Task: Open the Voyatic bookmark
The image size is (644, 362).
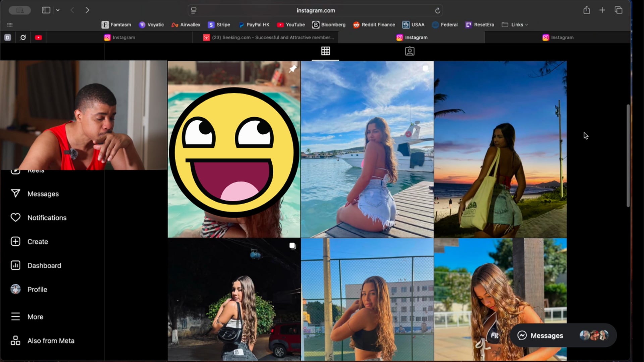Action: point(151,24)
